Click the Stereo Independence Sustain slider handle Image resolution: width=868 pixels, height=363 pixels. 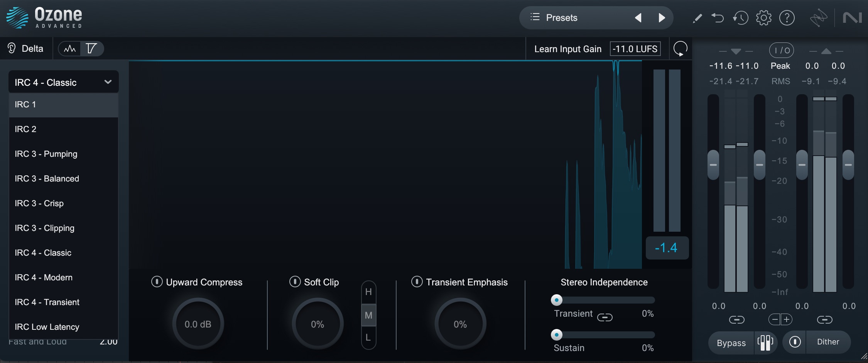coord(556,334)
